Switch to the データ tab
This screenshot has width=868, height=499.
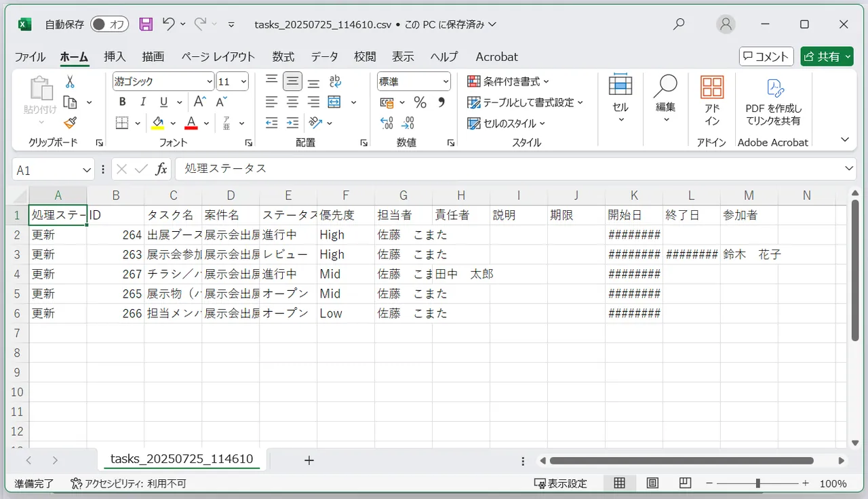324,57
